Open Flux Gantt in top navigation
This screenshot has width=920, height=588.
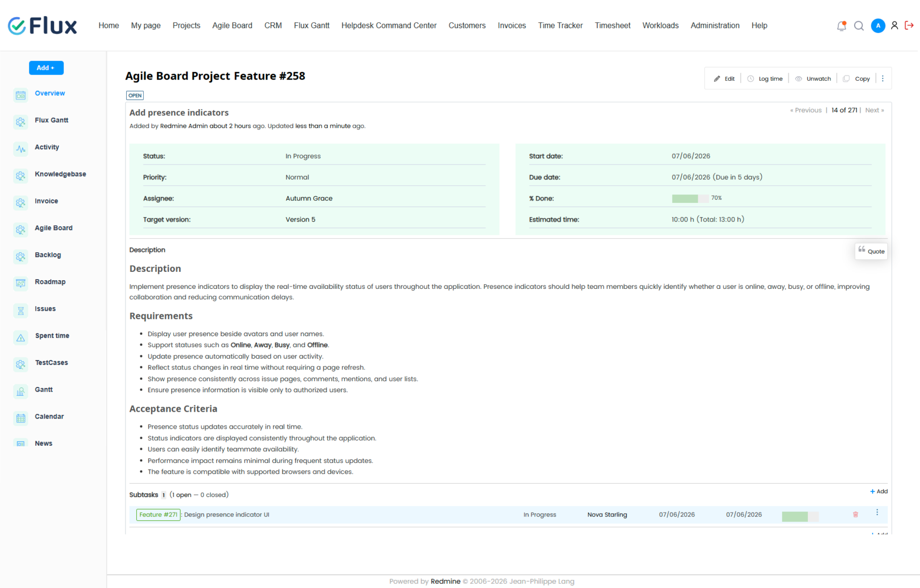311,26
